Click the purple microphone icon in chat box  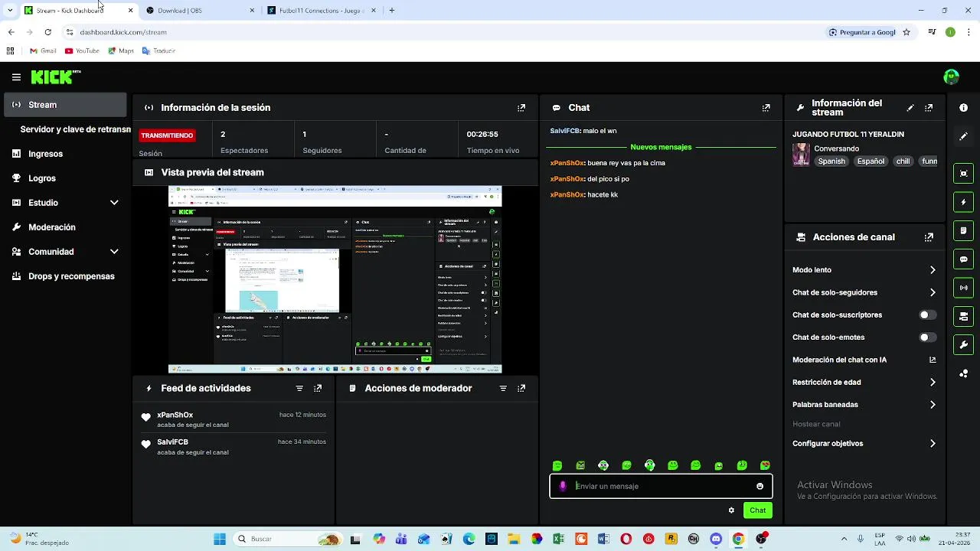pos(563,486)
